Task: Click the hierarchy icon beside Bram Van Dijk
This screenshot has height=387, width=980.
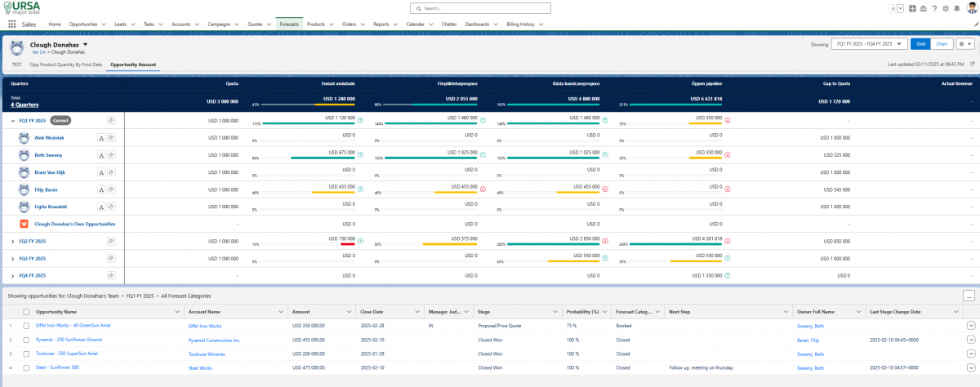Action: [x=101, y=173]
